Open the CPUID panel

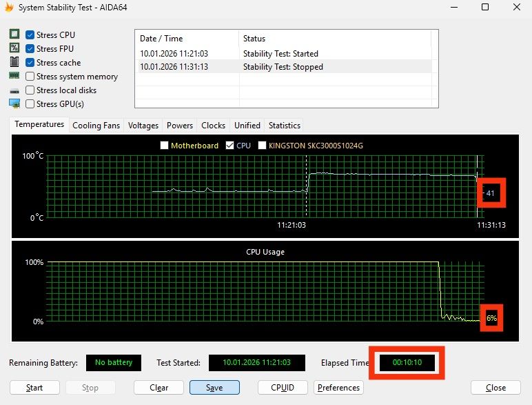click(283, 388)
